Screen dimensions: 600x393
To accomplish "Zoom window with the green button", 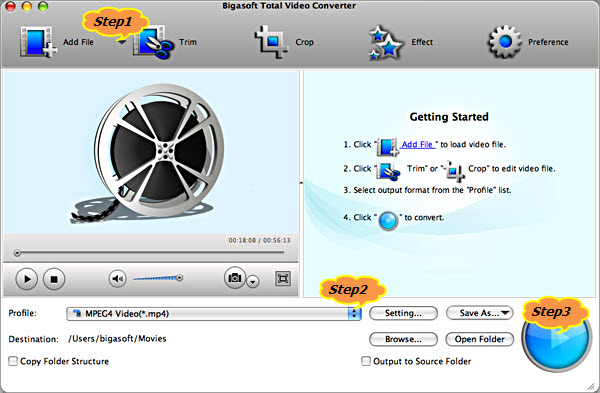I will [x=43, y=6].
